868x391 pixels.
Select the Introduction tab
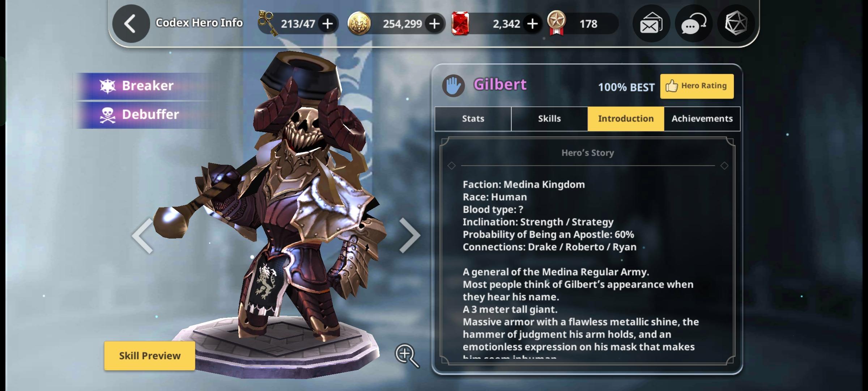[626, 119]
